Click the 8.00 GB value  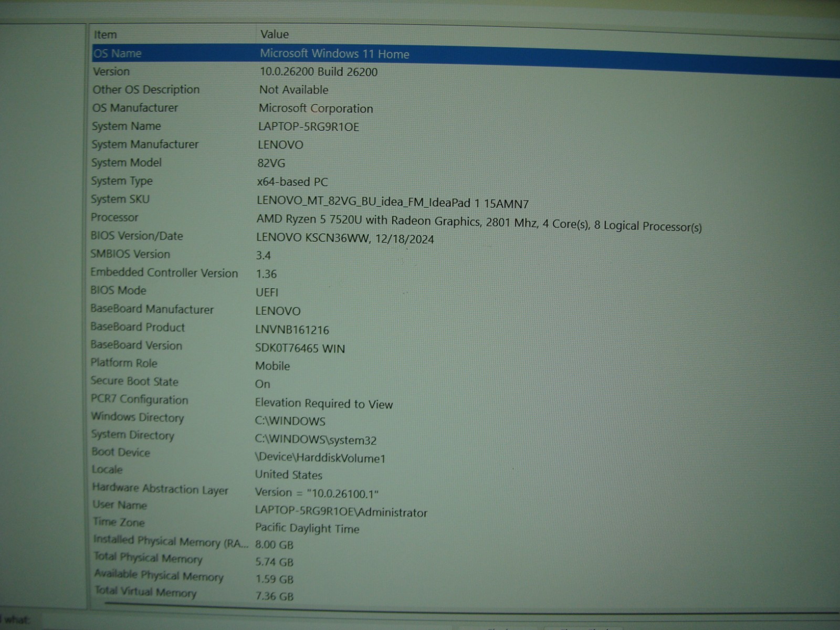275,545
